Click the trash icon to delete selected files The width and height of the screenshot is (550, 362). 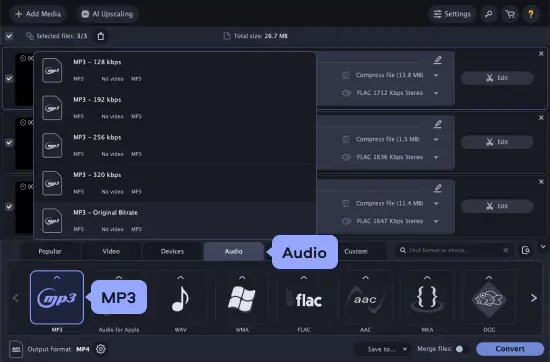pyautogui.click(x=101, y=36)
